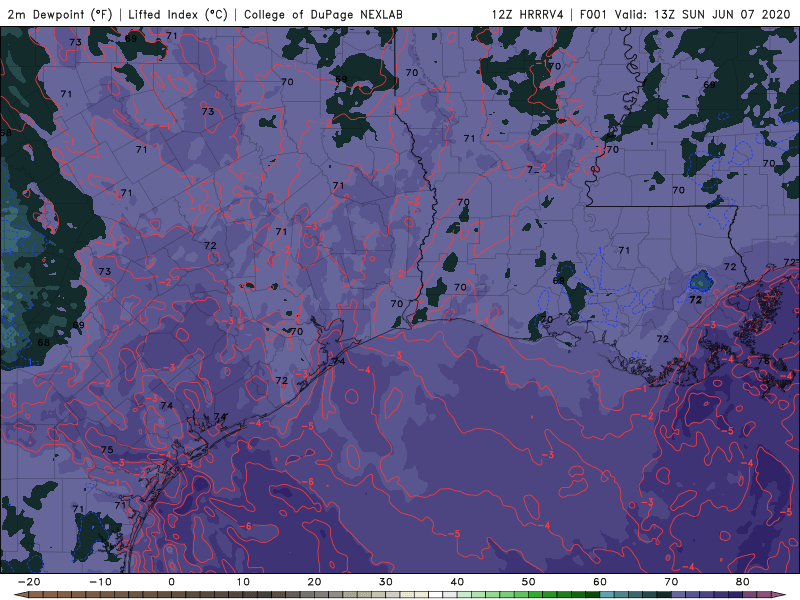Click the 'F001 Valid: 13Z SUN JUN 07 2020' text

(x=685, y=14)
